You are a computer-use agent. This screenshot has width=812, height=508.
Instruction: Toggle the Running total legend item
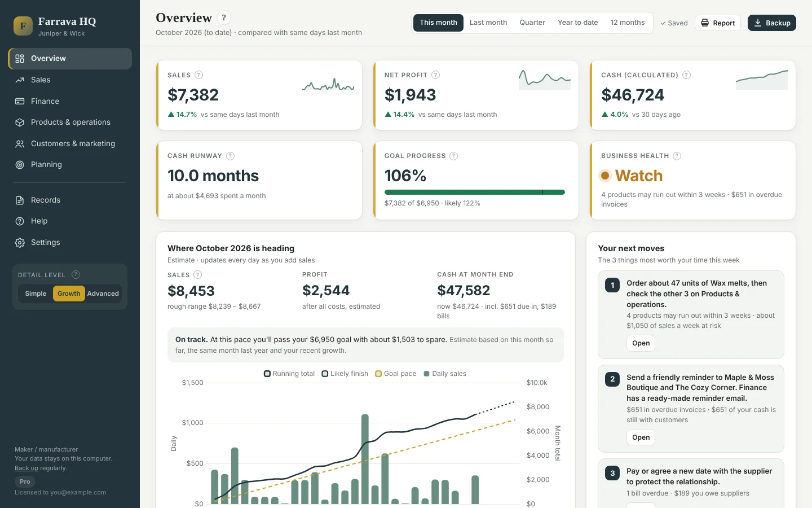point(289,374)
